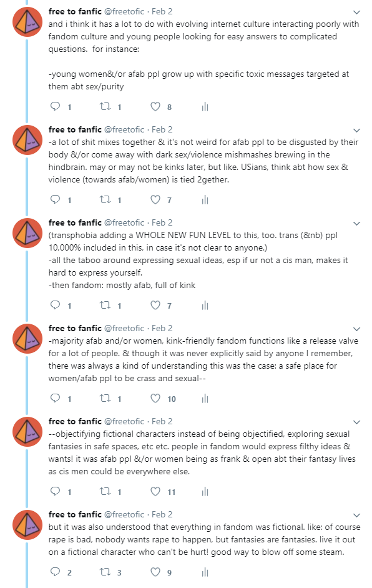372x588 pixels.
Task: Reply to the tweet with 2 replies
Action: (x=56, y=572)
